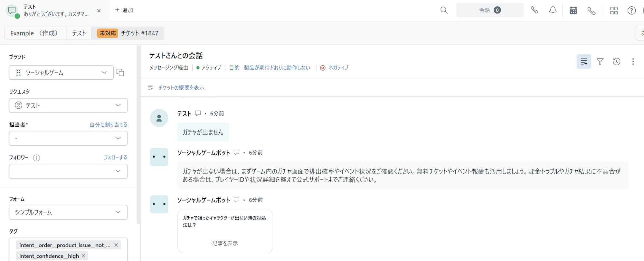Select the チケット #1847 tab
The width and height of the screenshot is (644, 261).
pyautogui.click(x=128, y=33)
